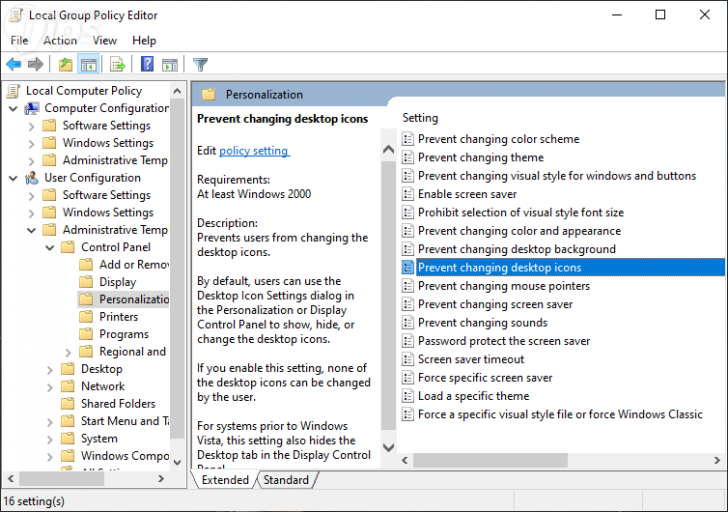
Task: Open the Help menu
Action: [144, 41]
